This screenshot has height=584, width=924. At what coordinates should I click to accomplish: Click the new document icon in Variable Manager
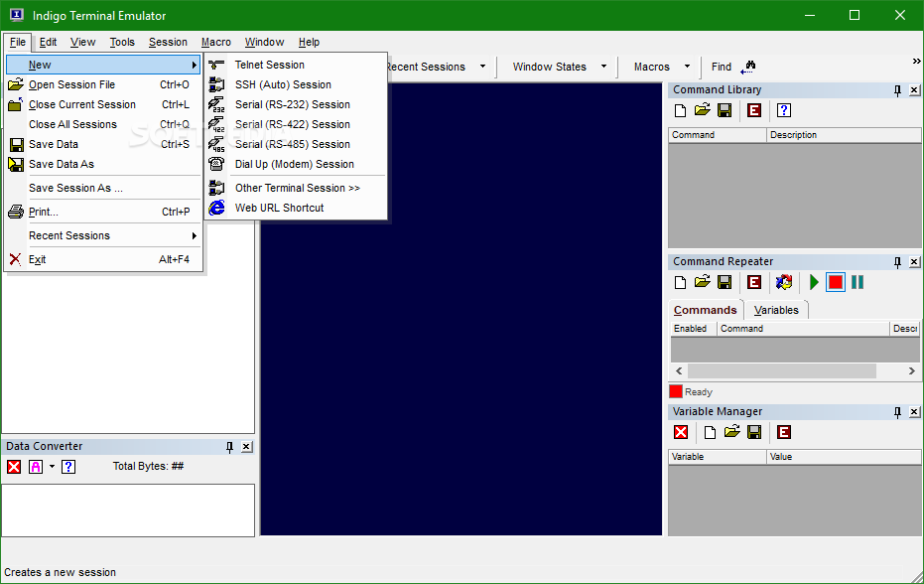710,432
